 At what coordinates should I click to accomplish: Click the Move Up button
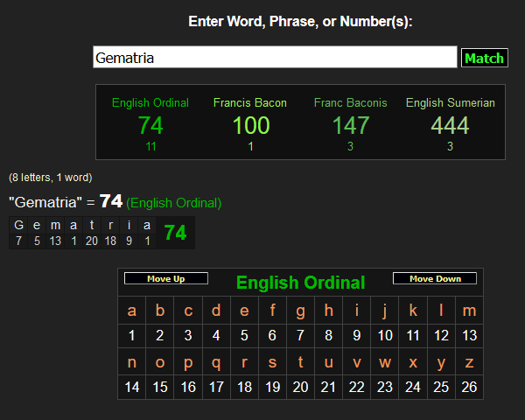(166, 278)
